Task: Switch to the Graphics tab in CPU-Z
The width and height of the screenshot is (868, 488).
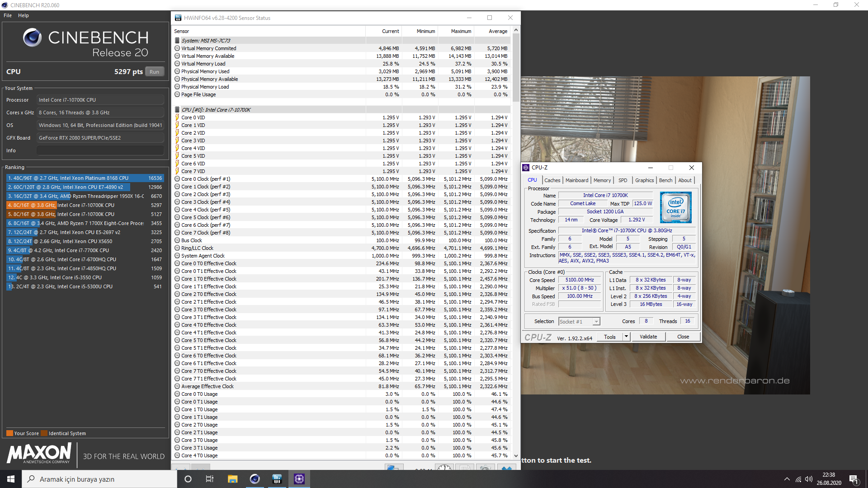Action: (x=644, y=180)
